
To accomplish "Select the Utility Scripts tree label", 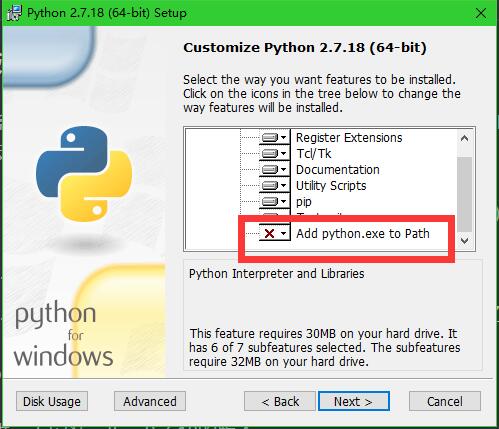I will click(331, 186).
